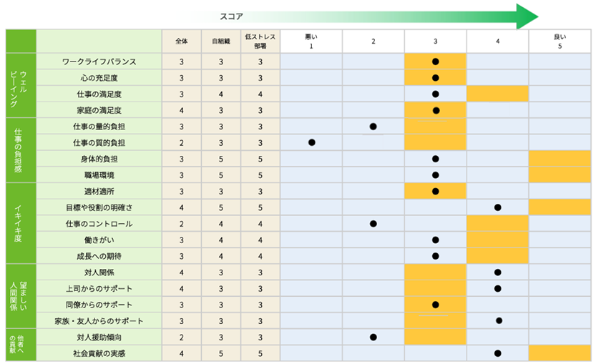Click the black dot in 社会貢献の実感 row
This screenshot has height=364, width=601.
point(497,353)
